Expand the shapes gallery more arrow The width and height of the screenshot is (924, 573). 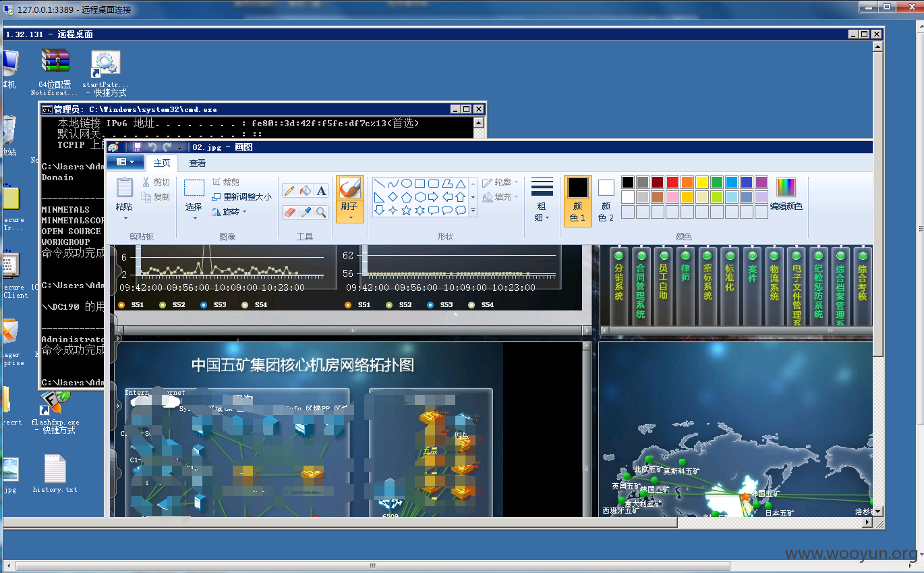pyautogui.click(x=473, y=211)
